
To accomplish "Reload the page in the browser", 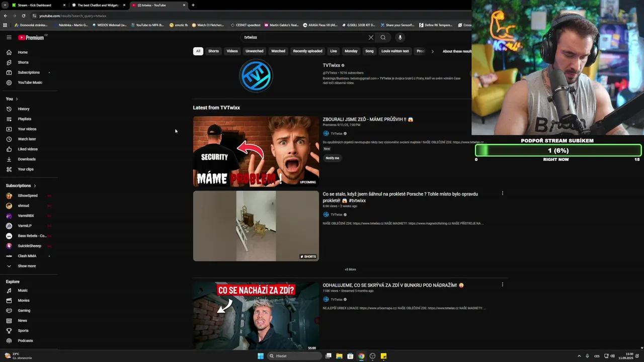I will coord(23,16).
